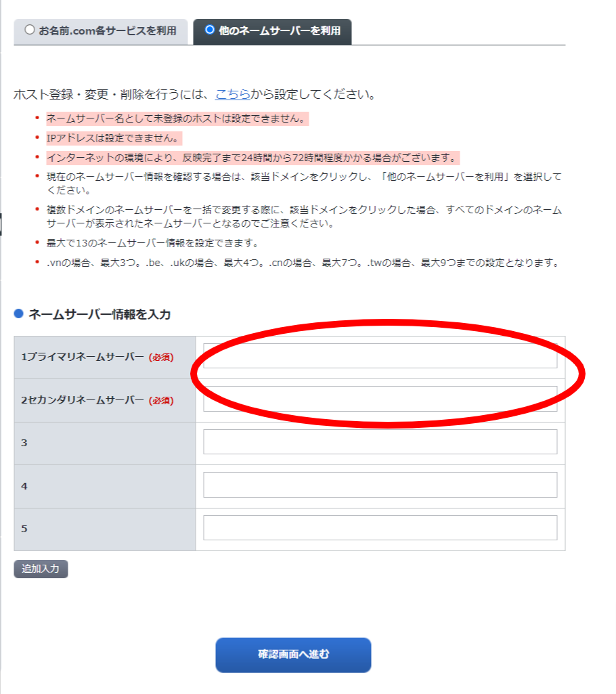Open the こちら link for host registration
Screen dimensions: 616x694
pyautogui.click(x=233, y=94)
